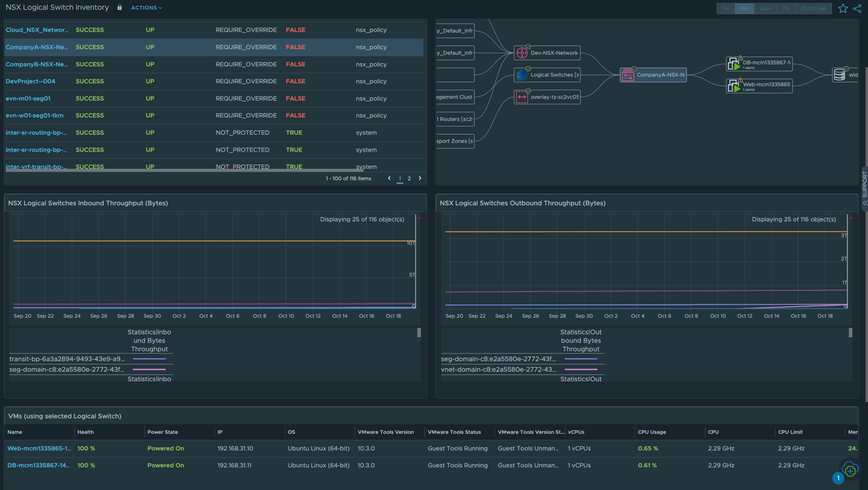Choose the CUSTOM time range
The image size is (868, 490).
coord(813,8)
